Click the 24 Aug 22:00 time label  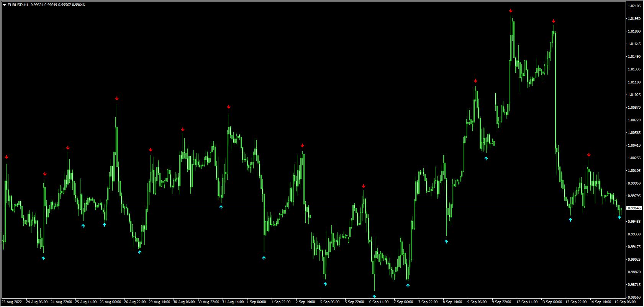pyautogui.click(x=61, y=302)
